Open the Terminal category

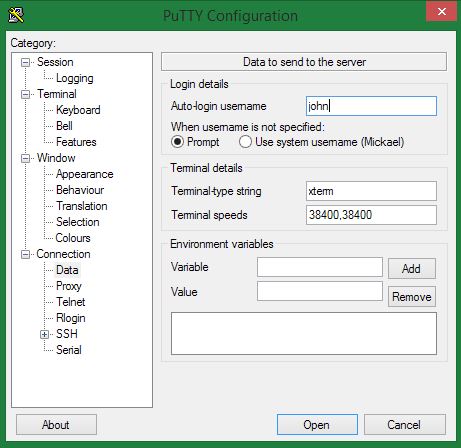(x=57, y=94)
